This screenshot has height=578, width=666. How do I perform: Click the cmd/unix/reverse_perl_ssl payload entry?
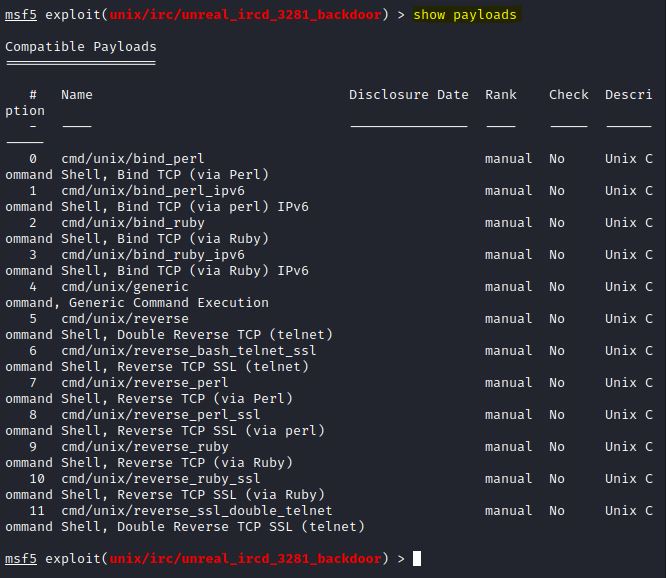tap(160, 415)
